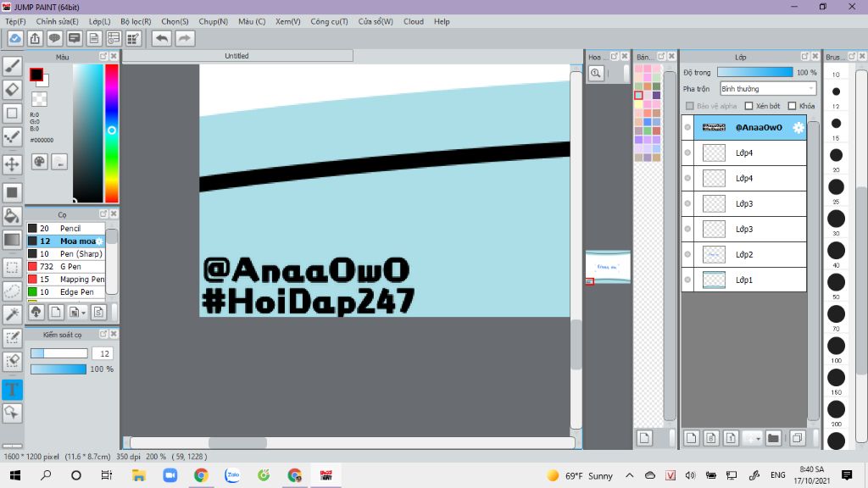The height and width of the screenshot is (488, 868).
Task: Open File Explorer from taskbar
Action: point(138,475)
